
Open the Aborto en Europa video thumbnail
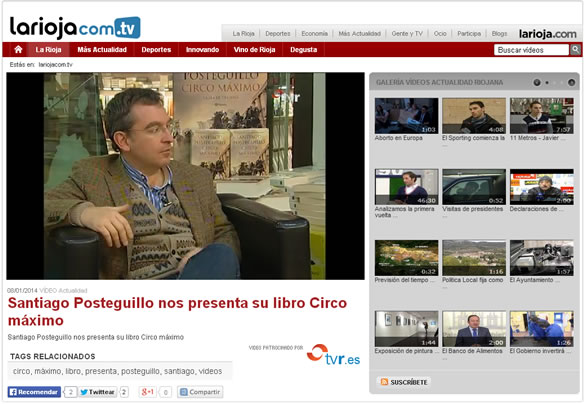pos(406,116)
